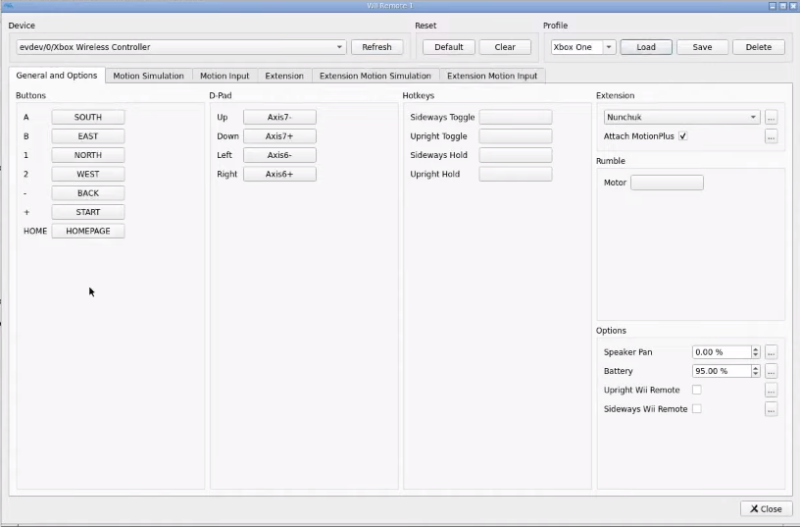Delete the selected profile
The width and height of the screenshot is (800, 527).
tap(759, 47)
